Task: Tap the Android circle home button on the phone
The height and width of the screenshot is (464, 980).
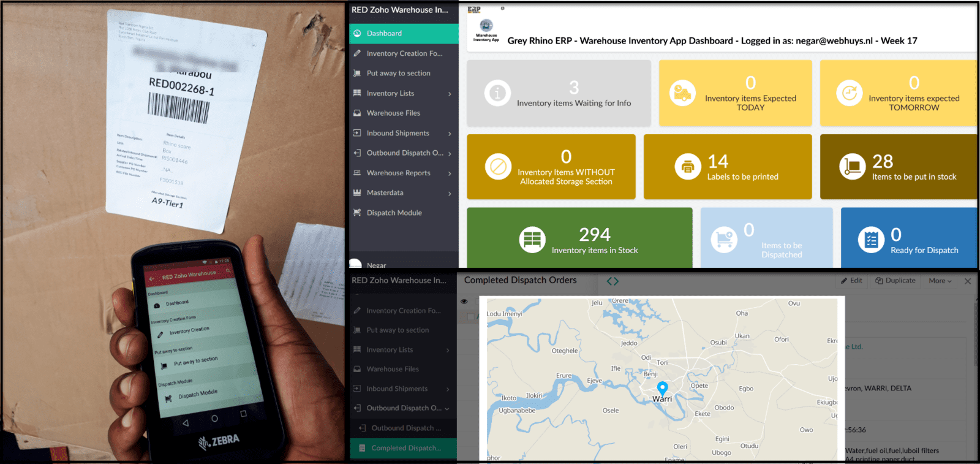Action: pyautogui.click(x=214, y=419)
